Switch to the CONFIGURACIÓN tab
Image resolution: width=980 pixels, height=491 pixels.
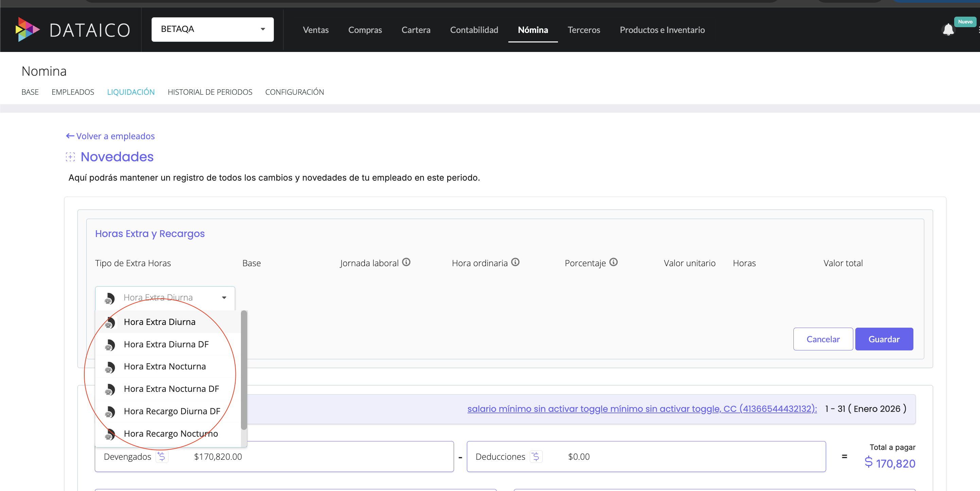tap(295, 92)
